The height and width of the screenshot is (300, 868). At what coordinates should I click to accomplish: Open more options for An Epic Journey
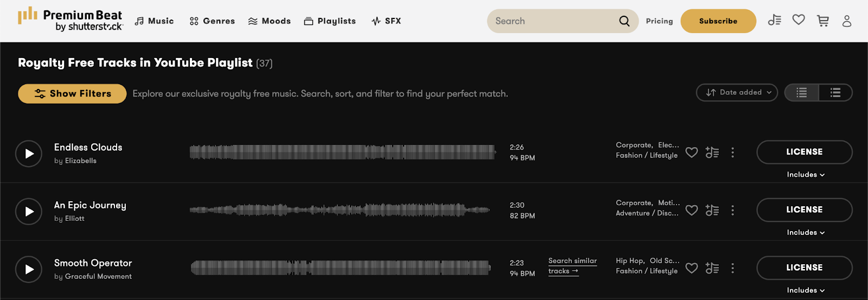[x=733, y=210]
